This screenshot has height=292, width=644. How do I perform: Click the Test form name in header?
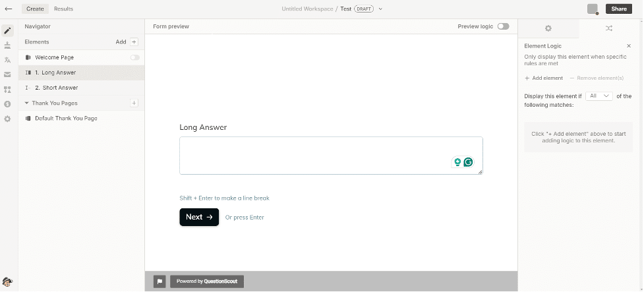(346, 9)
